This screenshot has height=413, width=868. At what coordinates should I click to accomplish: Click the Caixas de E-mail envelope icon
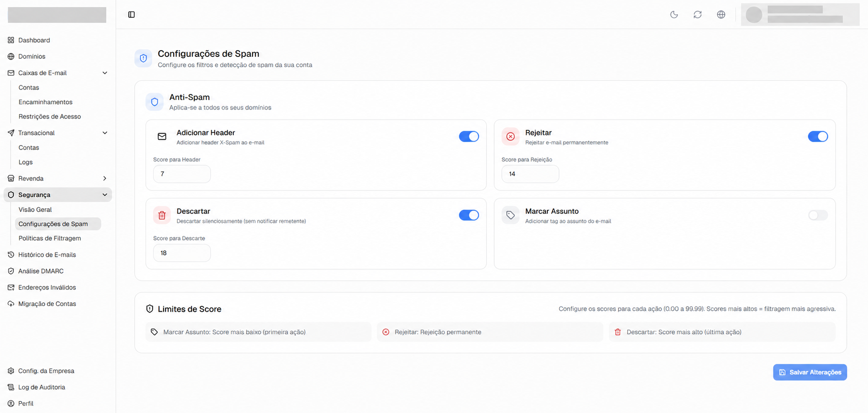coord(11,73)
